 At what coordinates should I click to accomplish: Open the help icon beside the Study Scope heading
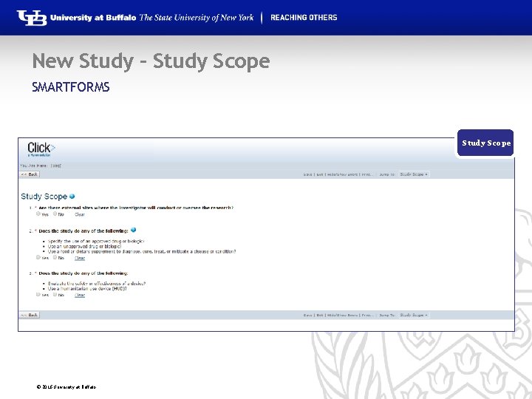[72, 196]
